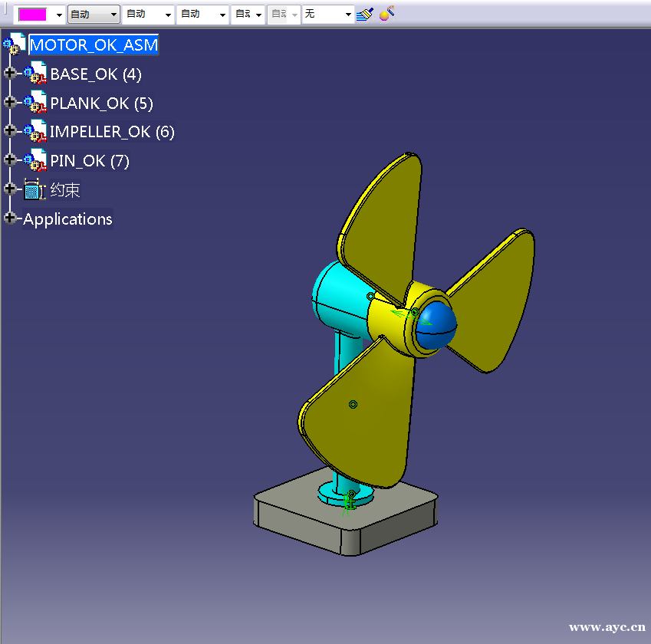Click the www.ayc.cn watermark link
The width and height of the screenshot is (651, 644).
(x=607, y=627)
